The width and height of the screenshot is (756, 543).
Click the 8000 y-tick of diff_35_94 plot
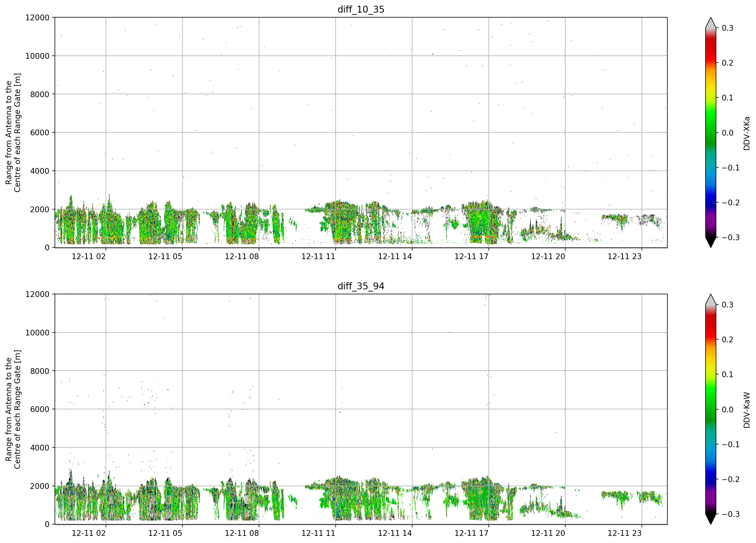tap(40, 371)
